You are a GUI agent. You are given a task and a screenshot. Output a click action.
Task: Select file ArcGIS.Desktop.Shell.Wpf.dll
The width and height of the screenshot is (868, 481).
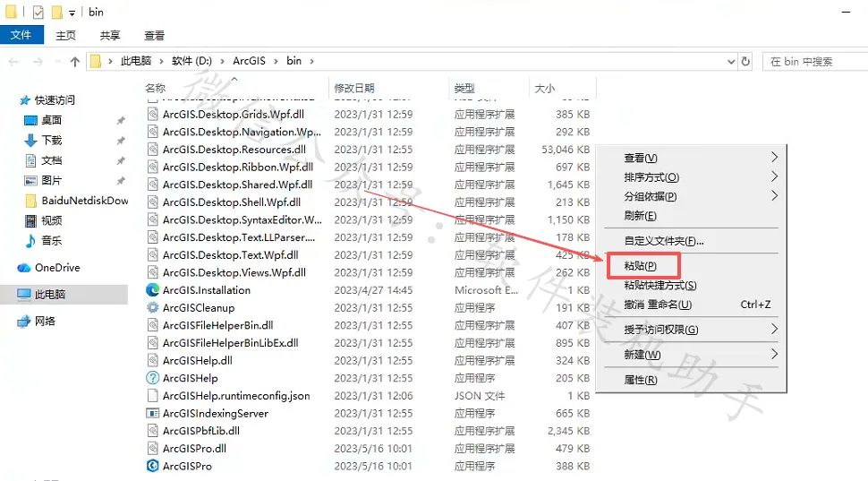click(x=232, y=202)
